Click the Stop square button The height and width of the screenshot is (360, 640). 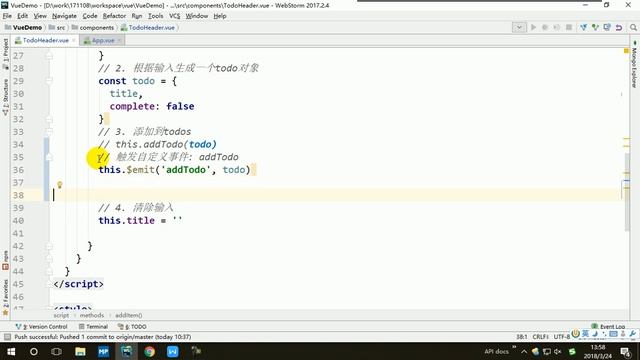coord(569,27)
